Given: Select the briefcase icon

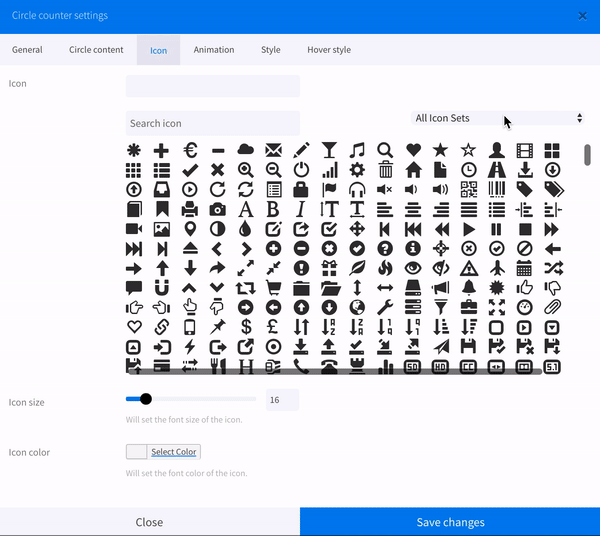Looking at the screenshot, I should (469, 307).
